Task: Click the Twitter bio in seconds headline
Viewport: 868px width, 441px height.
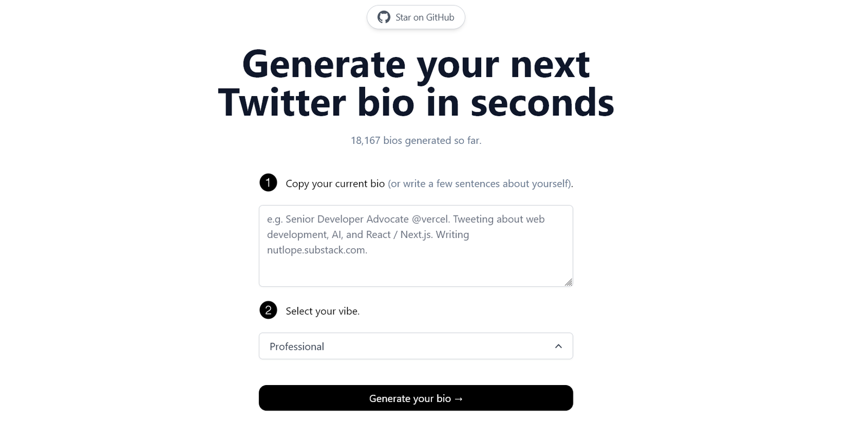Action: coord(416,102)
